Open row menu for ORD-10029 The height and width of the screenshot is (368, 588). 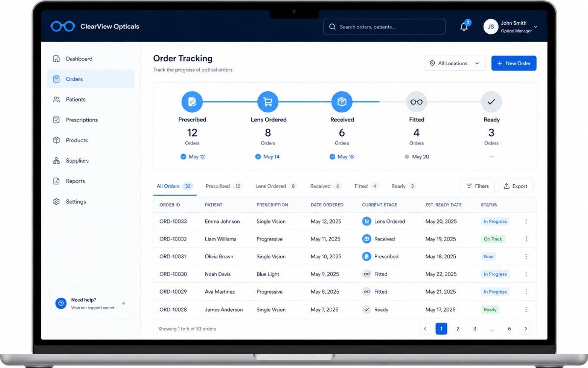click(x=526, y=292)
